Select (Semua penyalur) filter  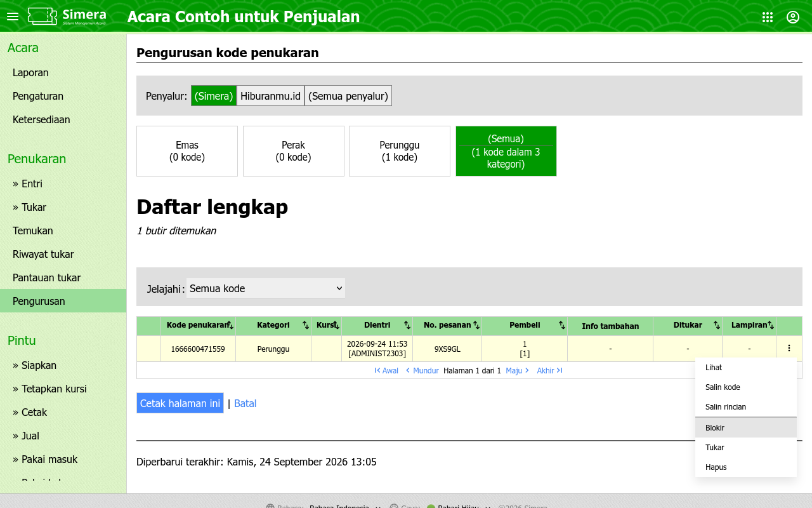348,96
